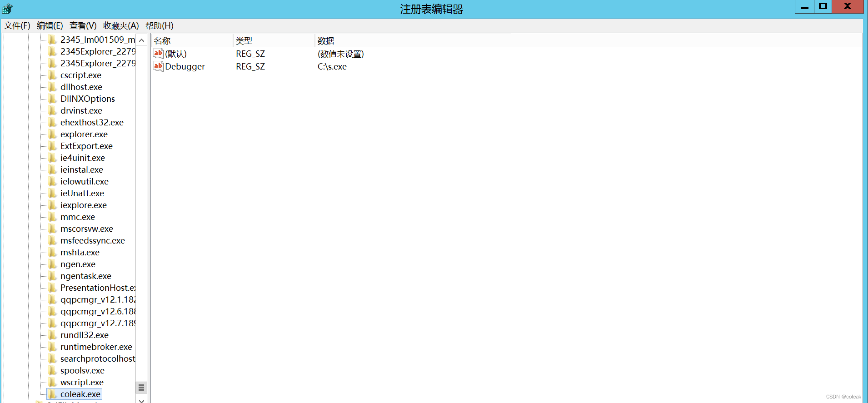
Task: Select the ExtExport.exe key
Action: click(x=86, y=146)
